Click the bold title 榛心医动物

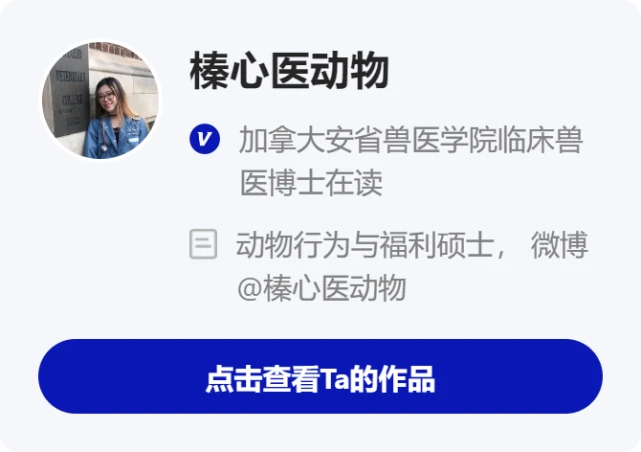(289, 71)
